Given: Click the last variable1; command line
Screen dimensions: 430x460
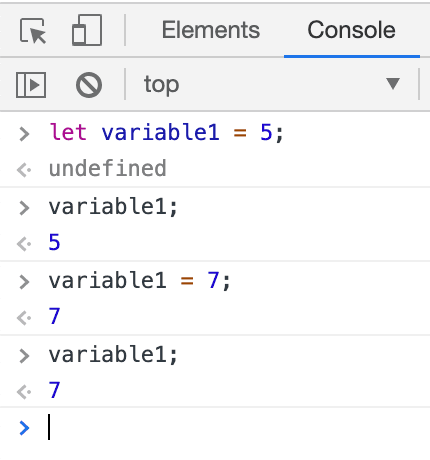Looking at the screenshot, I should pyautogui.click(x=113, y=354).
